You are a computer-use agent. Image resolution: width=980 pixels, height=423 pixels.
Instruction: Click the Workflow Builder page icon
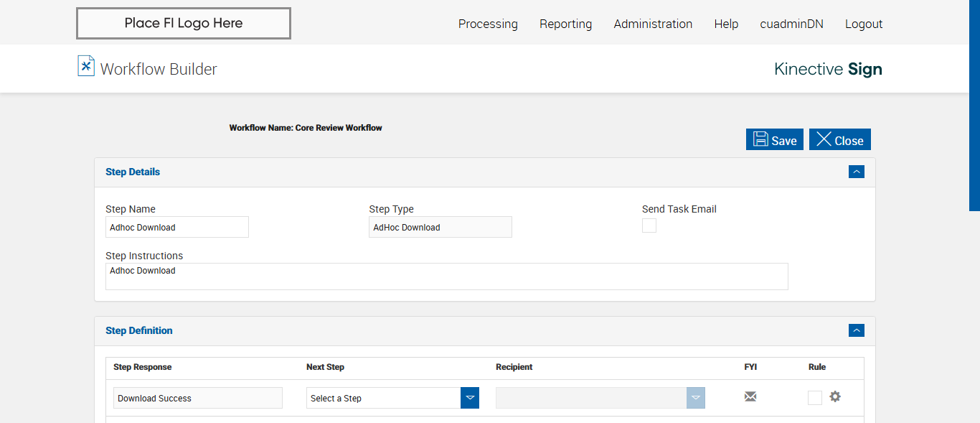(x=86, y=66)
